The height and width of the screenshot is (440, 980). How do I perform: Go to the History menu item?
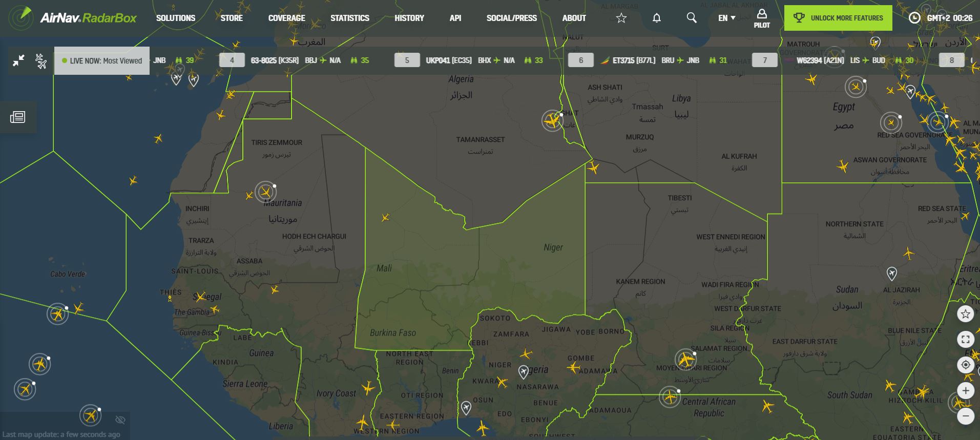[409, 18]
